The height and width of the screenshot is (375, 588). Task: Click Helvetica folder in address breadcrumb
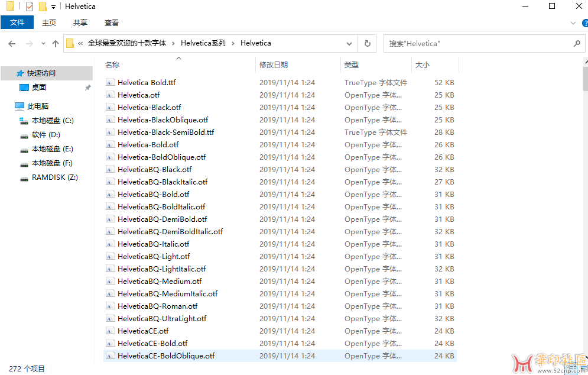256,43
